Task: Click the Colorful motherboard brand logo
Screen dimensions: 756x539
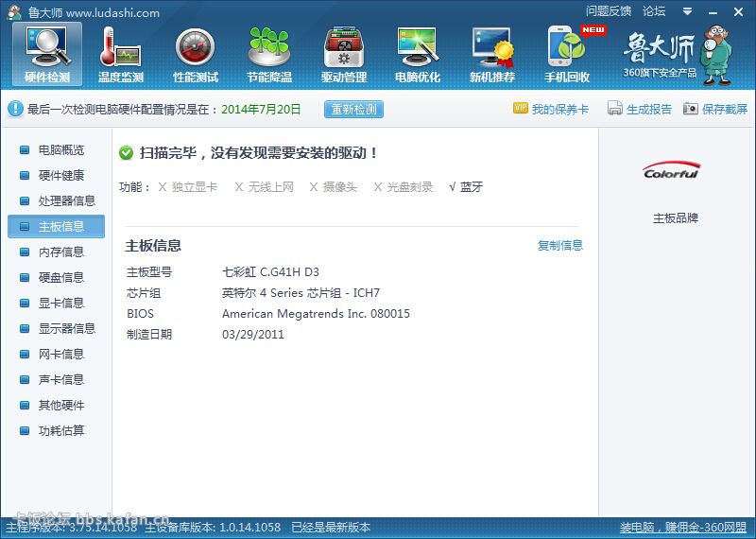Action: [x=671, y=170]
